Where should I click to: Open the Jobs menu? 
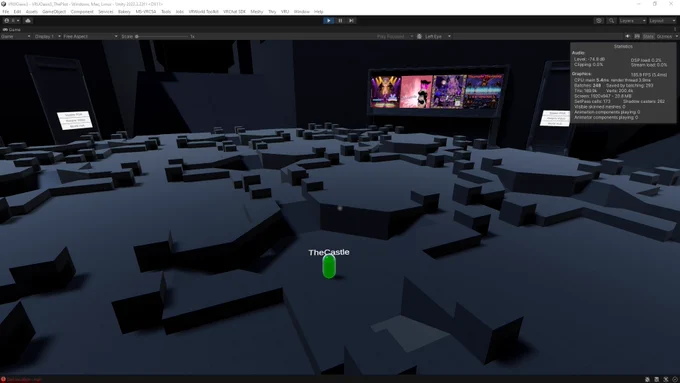point(180,12)
